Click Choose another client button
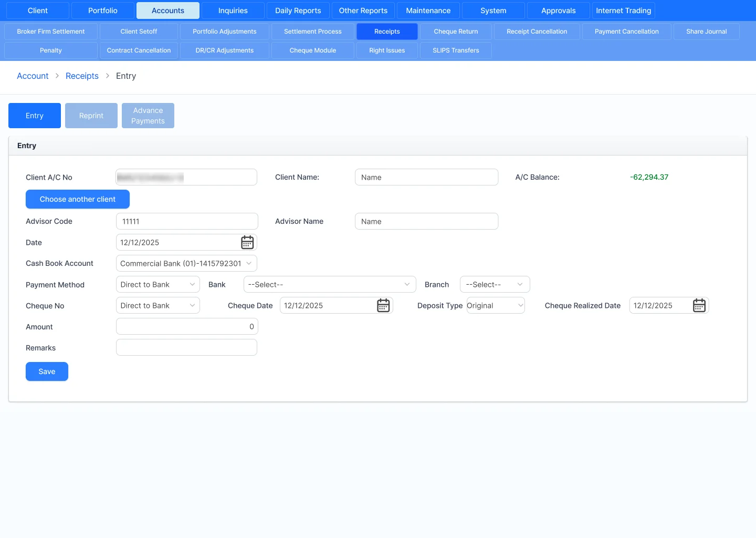The height and width of the screenshot is (538, 756). pyautogui.click(x=78, y=199)
